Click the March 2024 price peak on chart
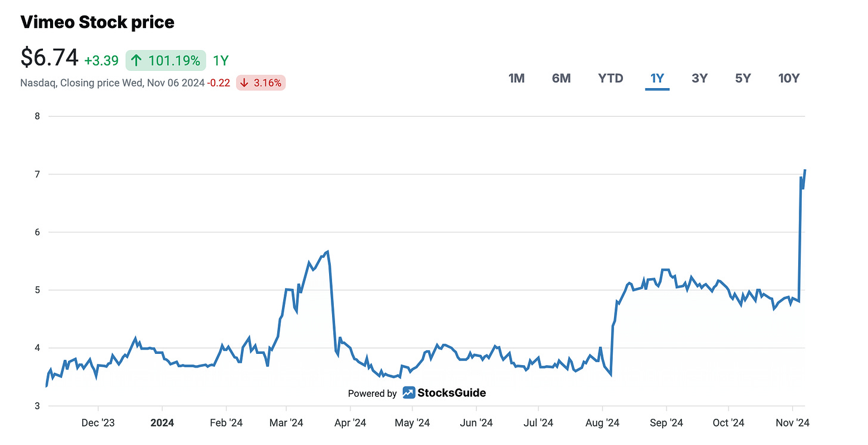Image resolution: width=868 pixels, height=445 pixels. click(x=328, y=251)
